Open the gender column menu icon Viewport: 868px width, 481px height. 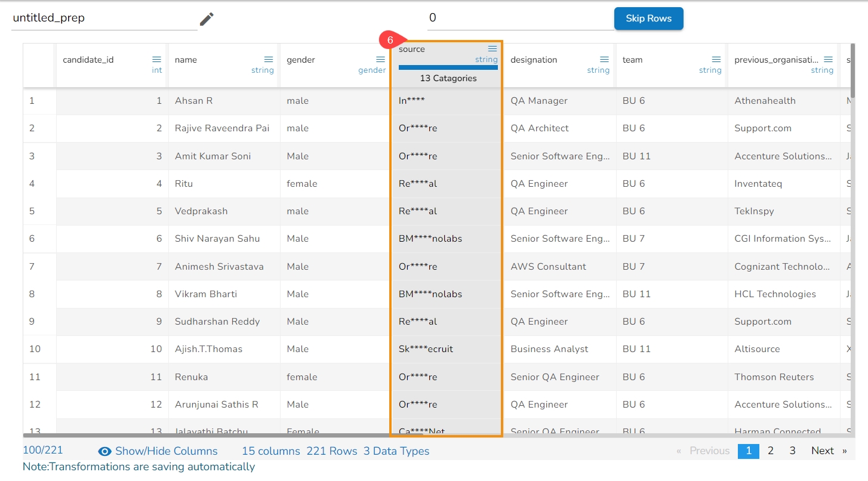tap(380, 59)
